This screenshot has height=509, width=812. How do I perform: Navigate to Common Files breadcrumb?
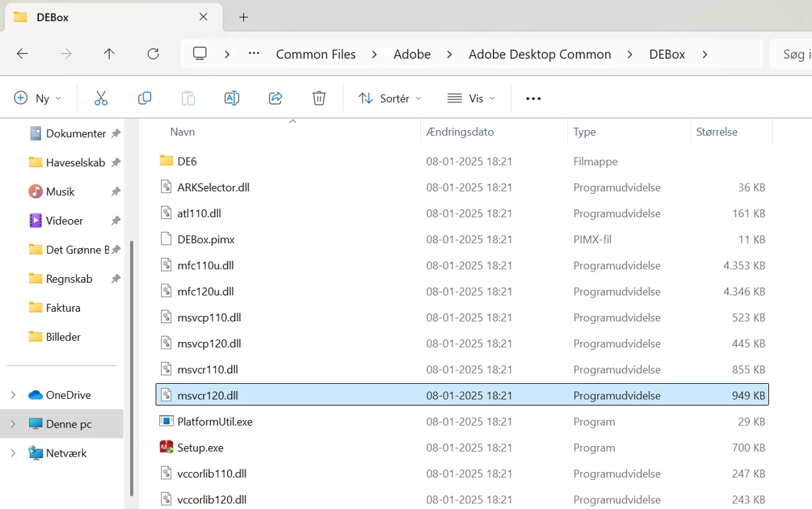pos(316,54)
